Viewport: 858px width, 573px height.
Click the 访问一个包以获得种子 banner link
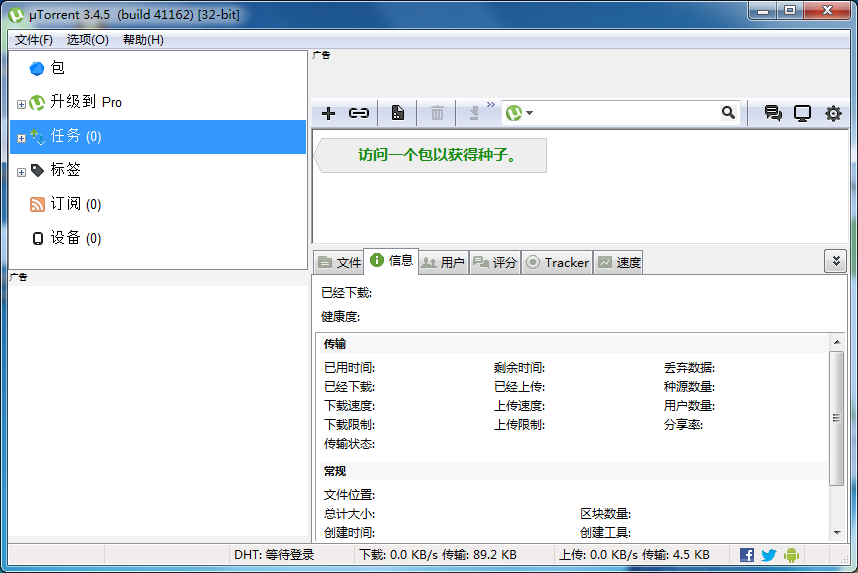point(436,155)
